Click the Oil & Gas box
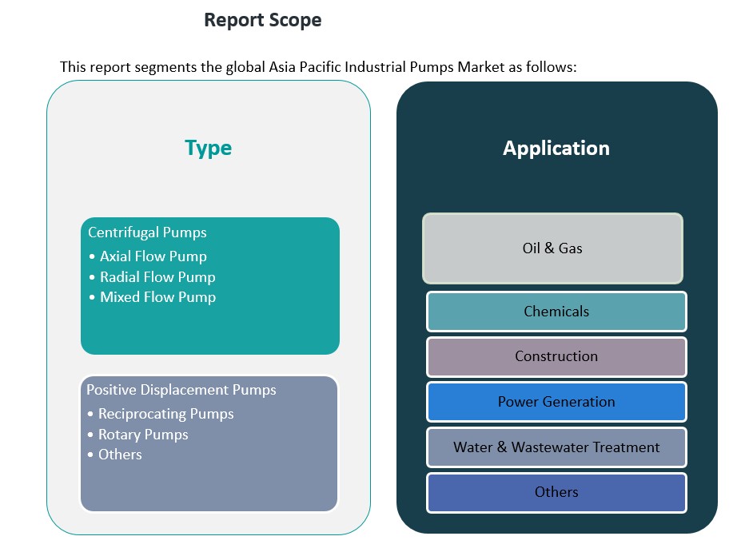741x560 pixels. point(552,248)
